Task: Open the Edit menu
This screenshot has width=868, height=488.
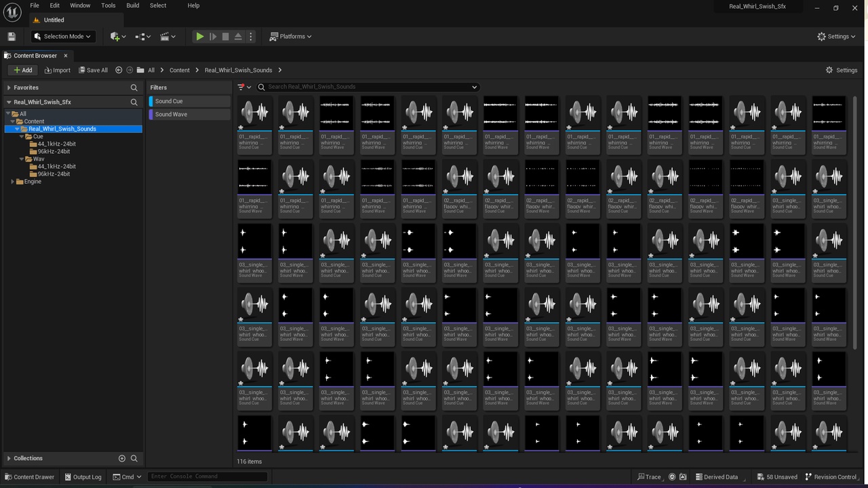Action: click(55, 5)
